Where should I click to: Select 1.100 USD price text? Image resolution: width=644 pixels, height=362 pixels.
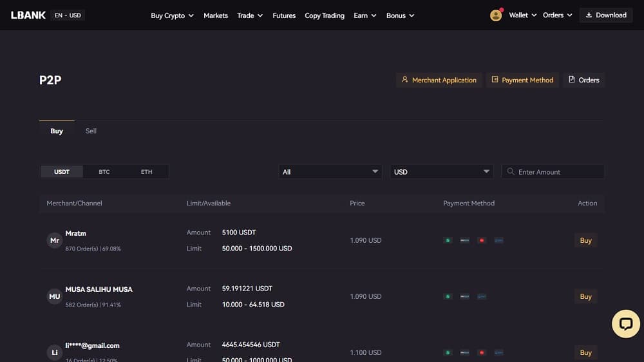pyautogui.click(x=366, y=352)
